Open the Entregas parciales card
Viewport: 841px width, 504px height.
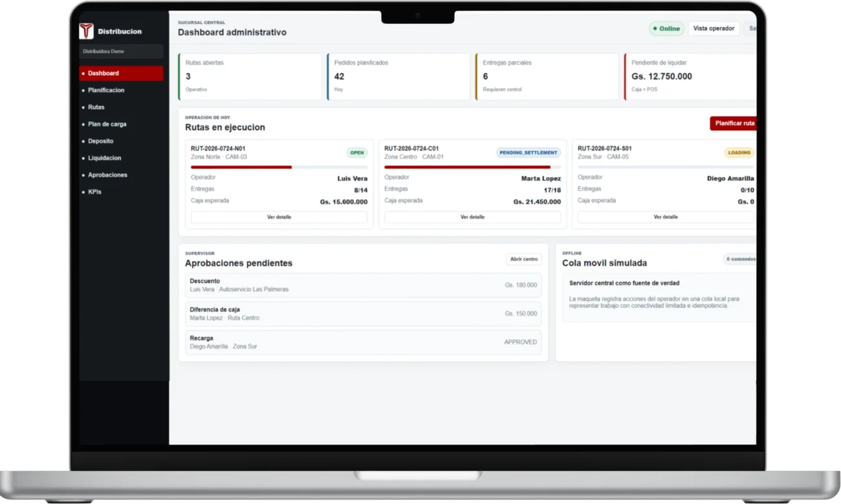pos(547,76)
